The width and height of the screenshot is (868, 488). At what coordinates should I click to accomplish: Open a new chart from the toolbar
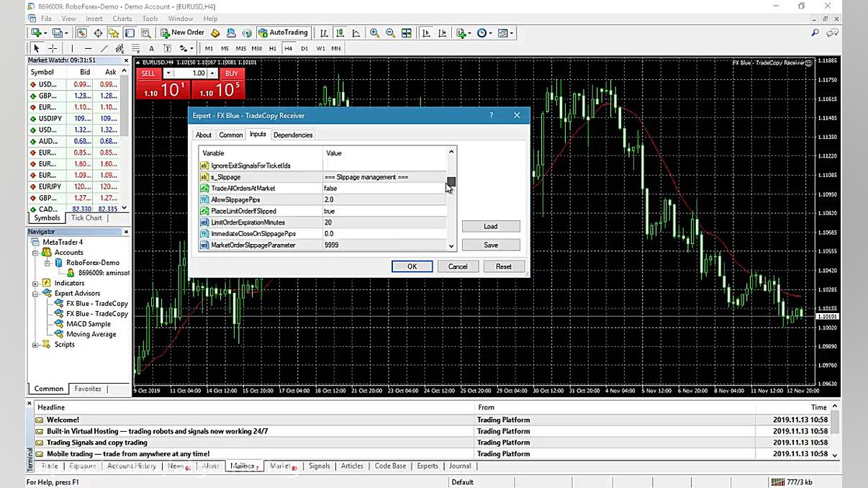[35, 33]
